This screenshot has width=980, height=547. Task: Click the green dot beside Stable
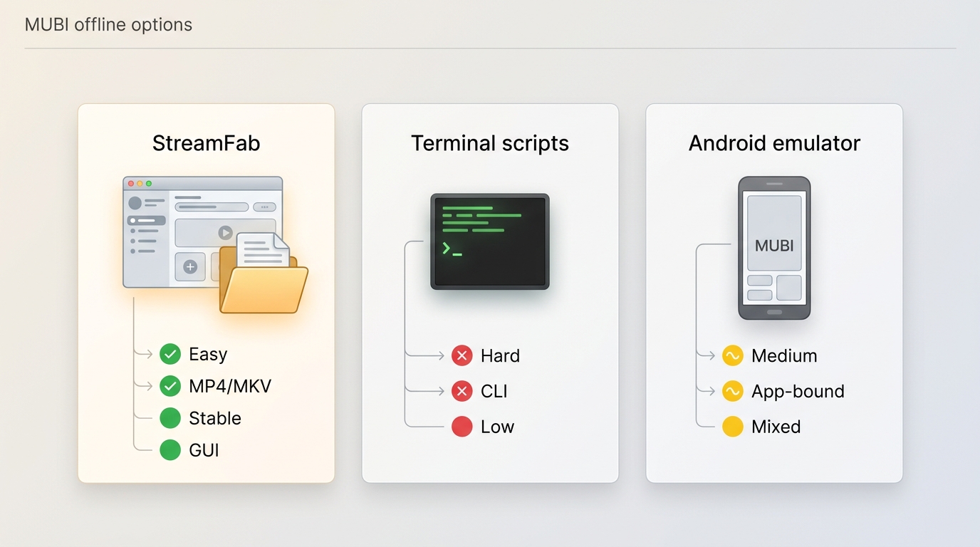pos(170,418)
